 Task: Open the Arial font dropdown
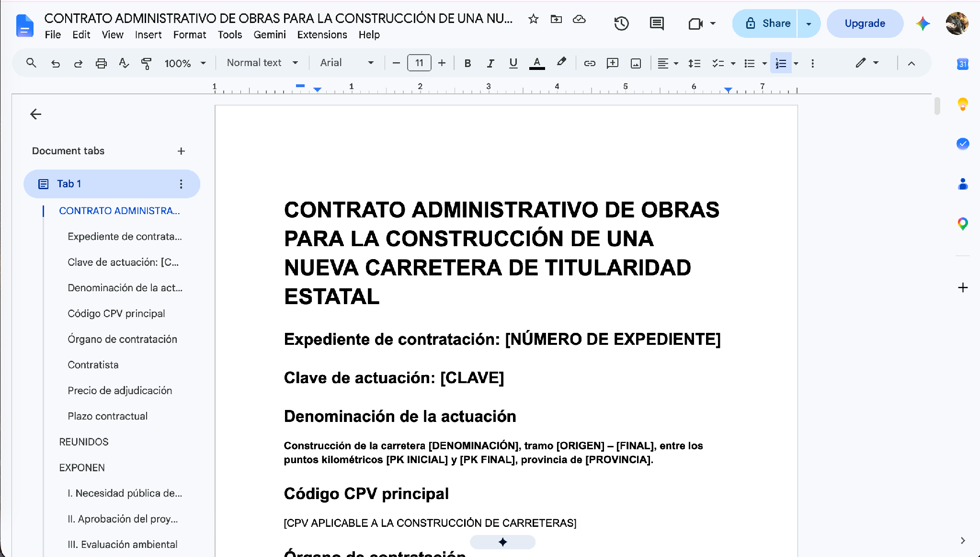pyautogui.click(x=347, y=63)
